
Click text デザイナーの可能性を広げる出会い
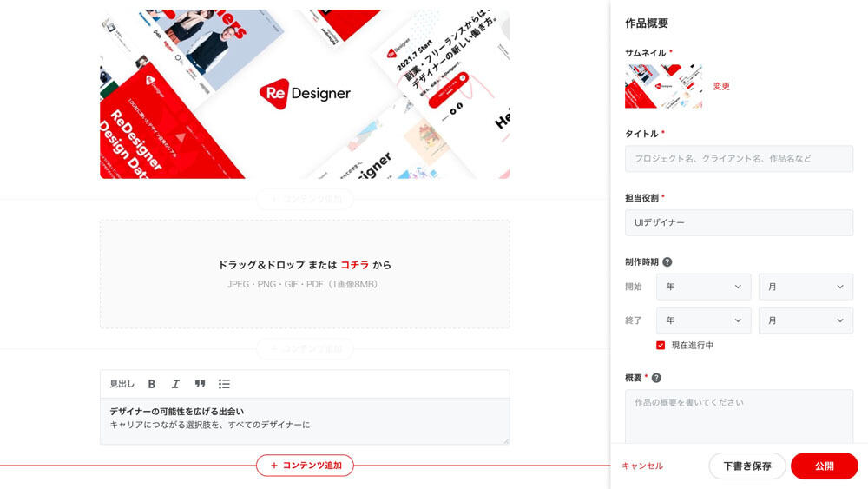pos(176,412)
